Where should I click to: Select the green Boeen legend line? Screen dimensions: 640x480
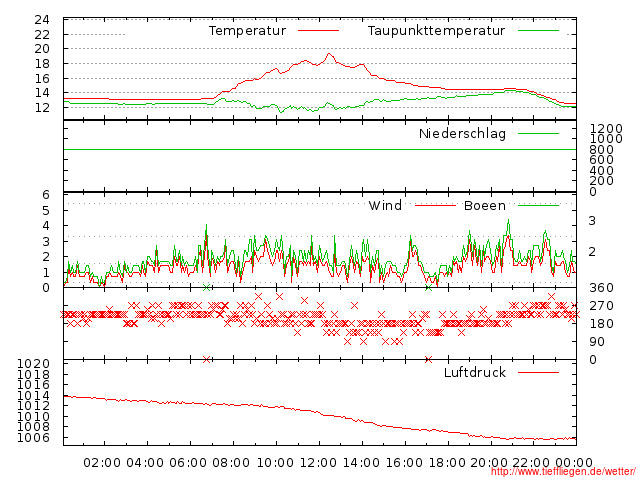(x=538, y=205)
